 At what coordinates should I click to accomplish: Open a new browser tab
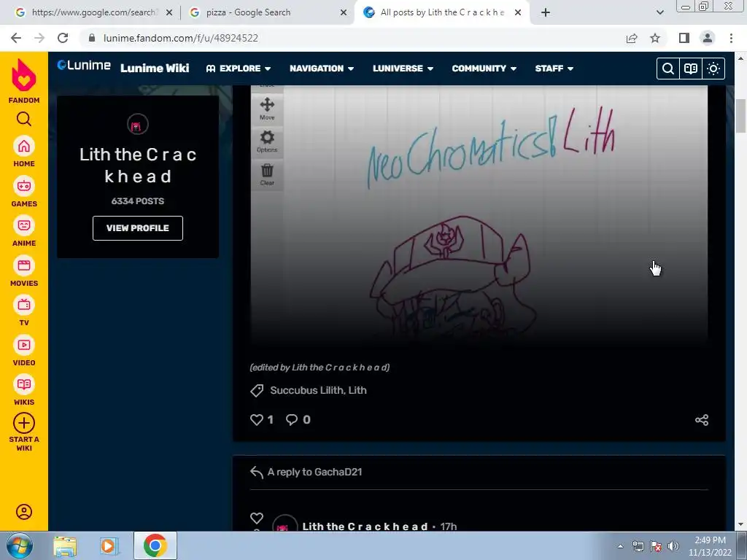click(x=546, y=12)
